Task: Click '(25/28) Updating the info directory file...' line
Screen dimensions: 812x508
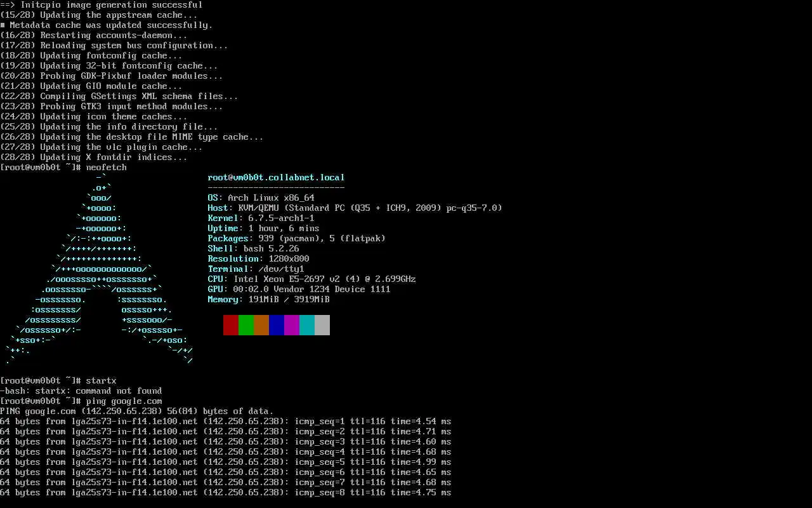Action: 109,127
